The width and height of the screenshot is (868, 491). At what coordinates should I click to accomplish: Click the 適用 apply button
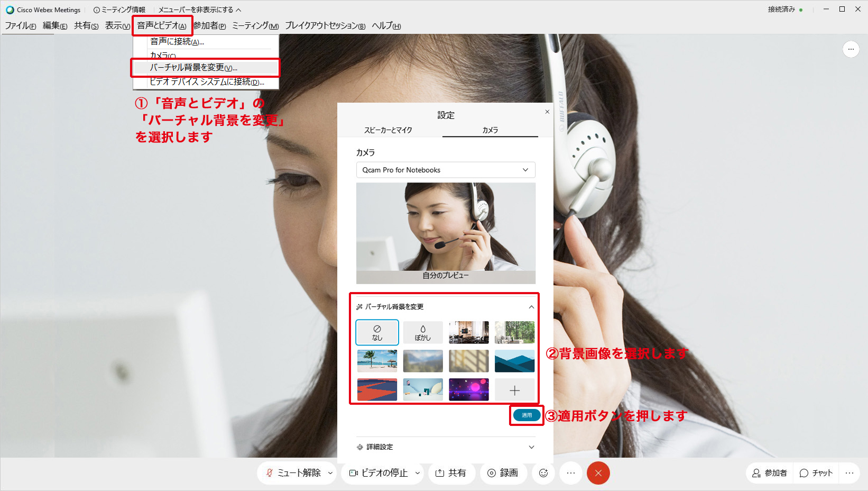[527, 415]
